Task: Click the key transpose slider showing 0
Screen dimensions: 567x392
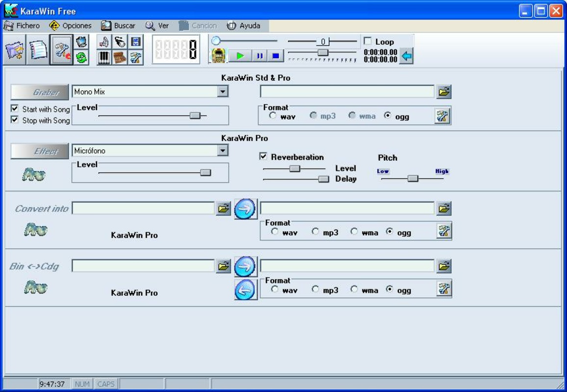Action: click(x=323, y=42)
